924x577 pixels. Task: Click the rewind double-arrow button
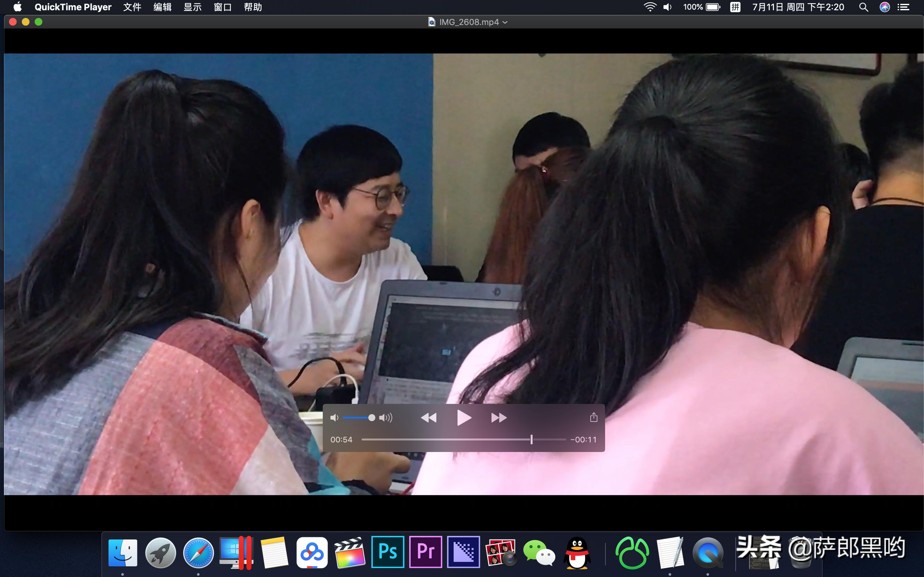point(428,417)
